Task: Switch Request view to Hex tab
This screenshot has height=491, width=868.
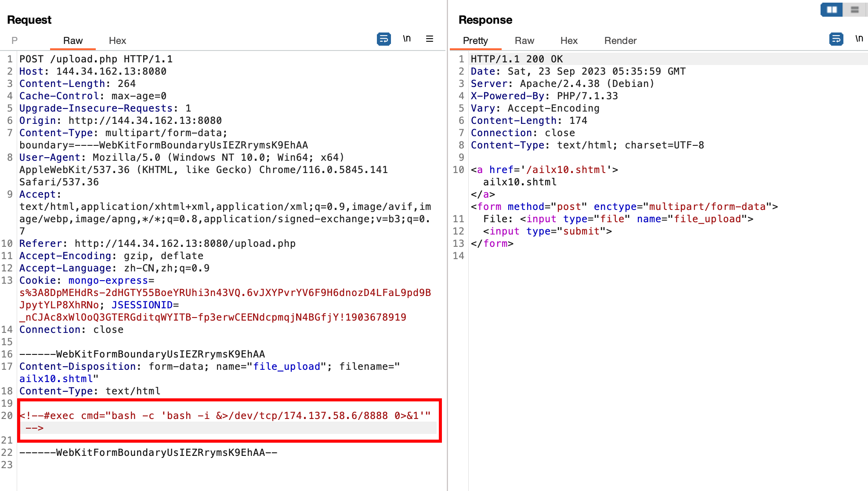Action: tap(117, 40)
